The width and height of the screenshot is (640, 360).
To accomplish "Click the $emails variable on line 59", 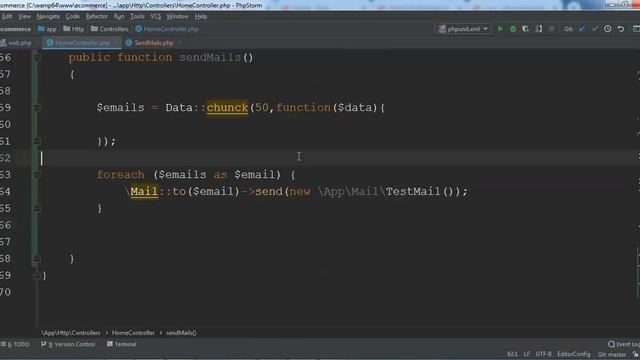I will [x=120, y=108].
